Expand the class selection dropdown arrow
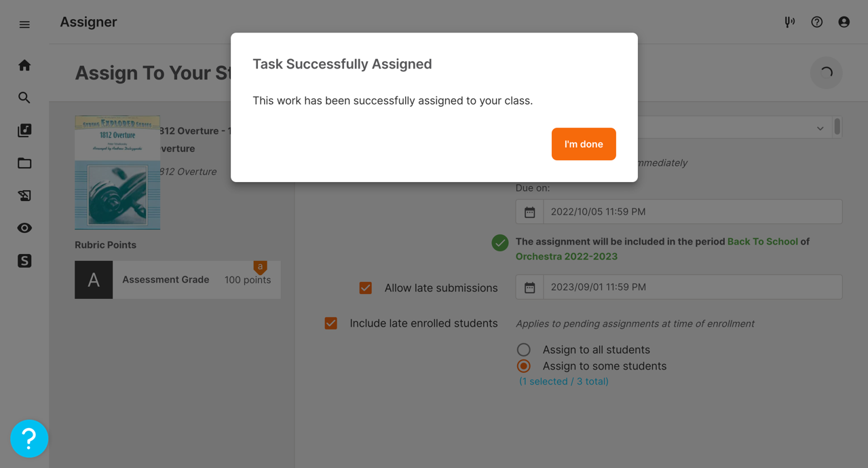The image size is (868, 468). pos(820,128)
